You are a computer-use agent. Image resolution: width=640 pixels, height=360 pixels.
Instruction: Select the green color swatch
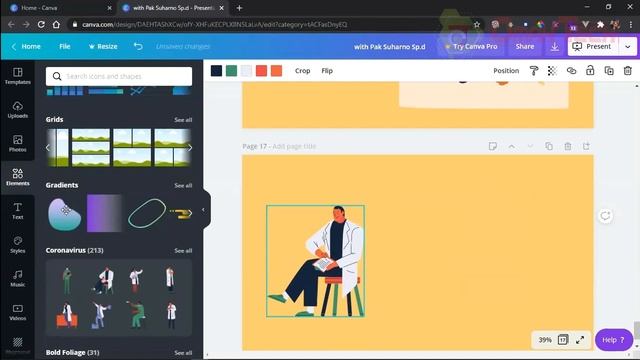coord(231,71)
